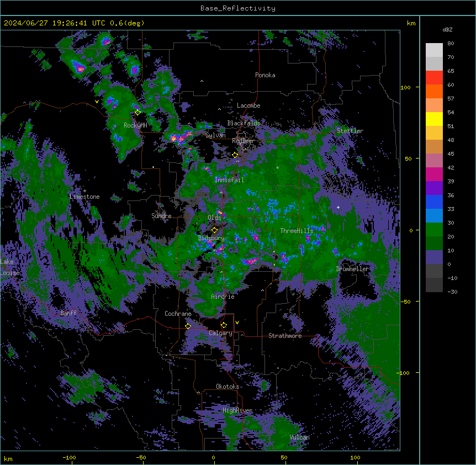
Task: Select the yellow diamond marker below RedDeer
Action: 235,155
